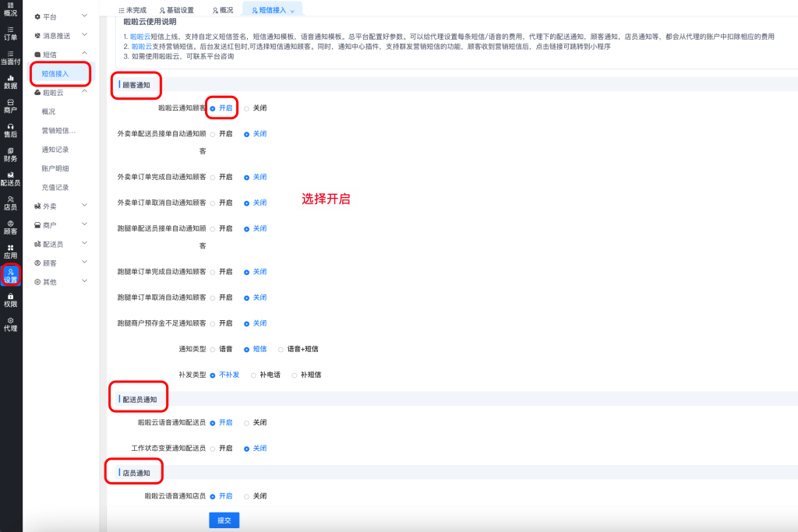Open the 售后 headset icon
Screen dimensions: 798x532
(10, 129)
